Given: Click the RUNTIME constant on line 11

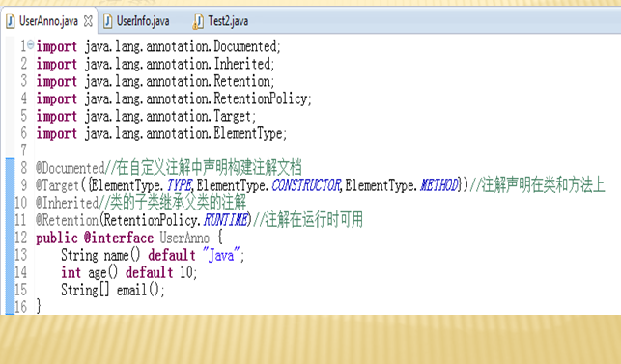Looking at the screenshot, I should [x=226, y=220].
